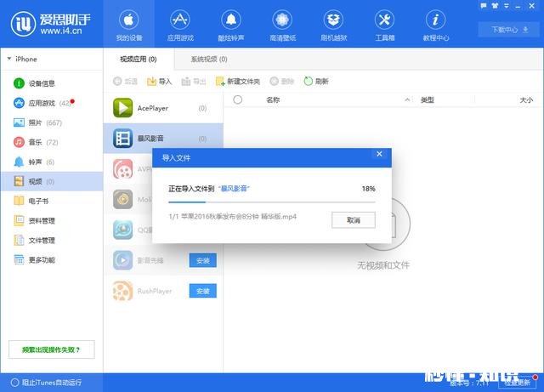544x392 pixels.
Task: Sort by the 名称 column header
Action: (273, 100)
